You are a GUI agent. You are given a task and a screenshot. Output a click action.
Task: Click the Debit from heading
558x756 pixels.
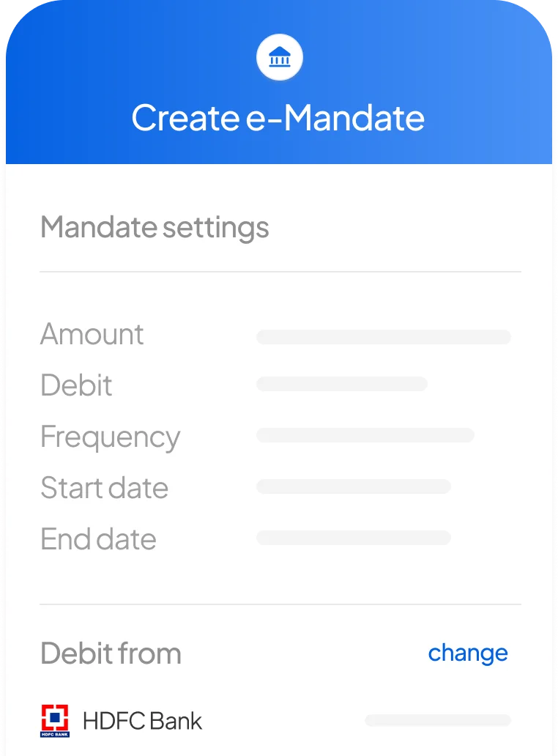(111, 653)
